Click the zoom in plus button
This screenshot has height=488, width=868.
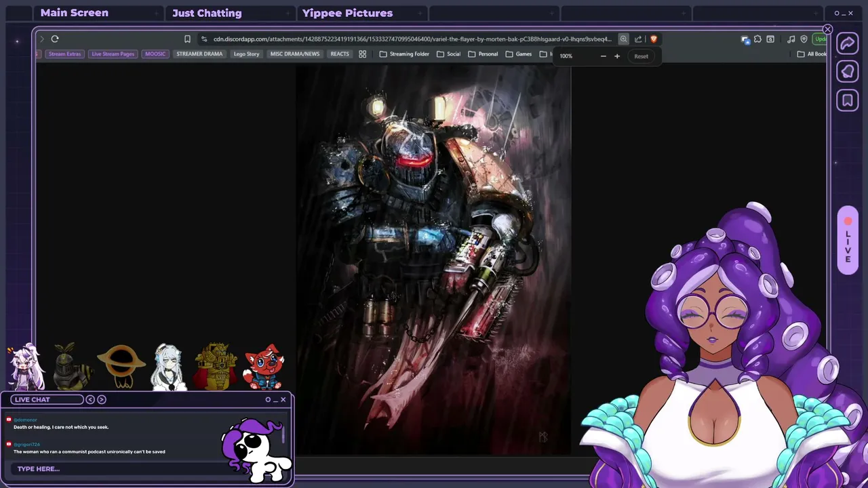coord(617,56)
